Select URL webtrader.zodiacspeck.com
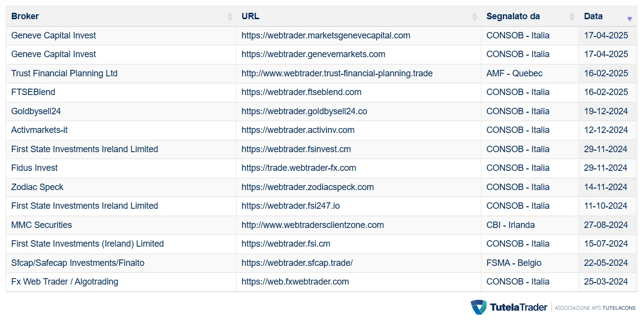The image size is (644, 321). point(308,187)
